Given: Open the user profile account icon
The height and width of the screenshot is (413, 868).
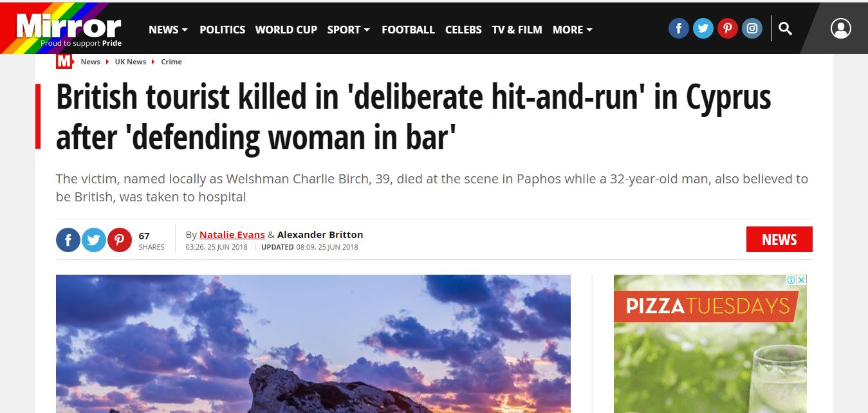Looking at the screenshot, I should coord(840,28).
